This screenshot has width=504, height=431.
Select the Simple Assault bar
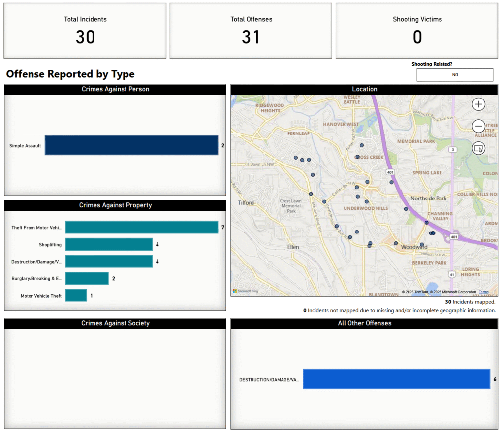(131, 145)
